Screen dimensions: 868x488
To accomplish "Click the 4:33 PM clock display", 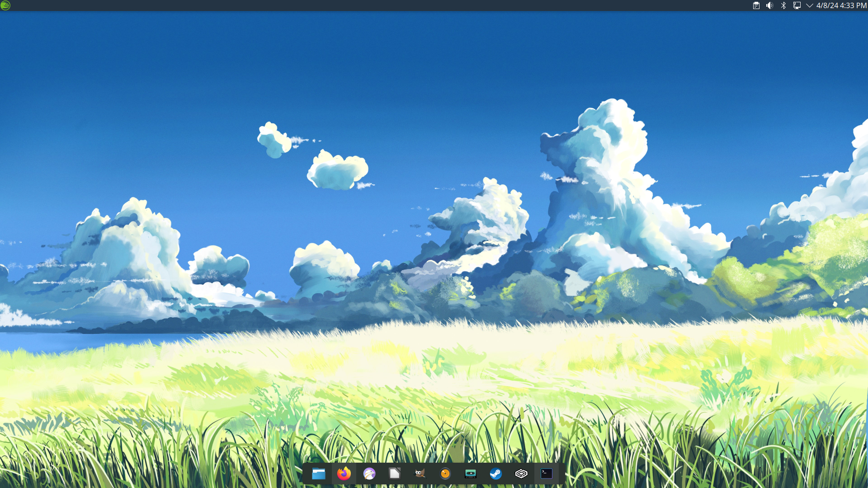I will 854,5.
